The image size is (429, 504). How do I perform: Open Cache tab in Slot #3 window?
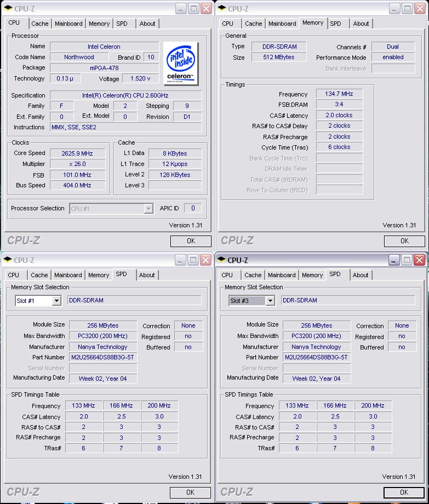point(253,275)
